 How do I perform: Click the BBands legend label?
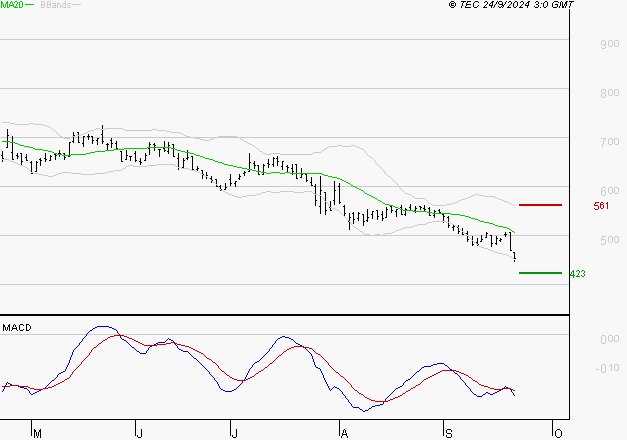pos(56,5)
